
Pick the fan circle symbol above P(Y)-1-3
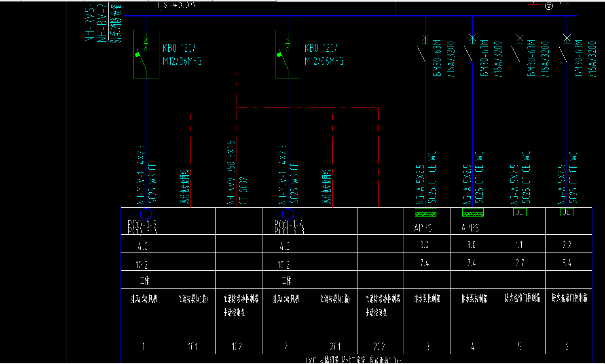click(x=146, y=214)
